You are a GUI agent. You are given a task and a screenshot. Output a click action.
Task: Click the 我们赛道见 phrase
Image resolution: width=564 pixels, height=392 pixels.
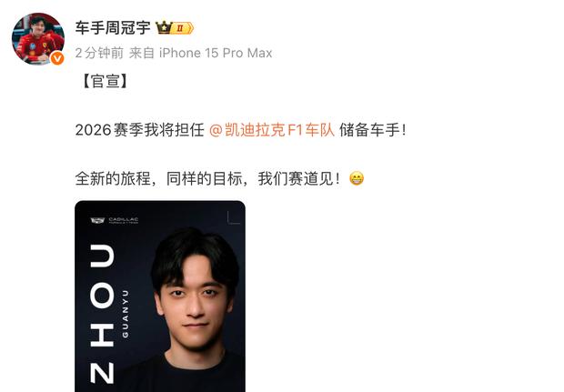296,178
